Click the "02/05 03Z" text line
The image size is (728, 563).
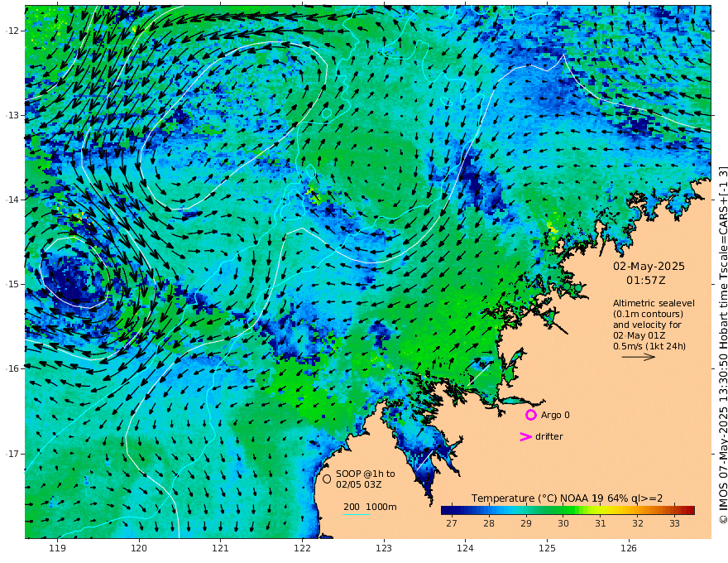(x=359, y=484)
